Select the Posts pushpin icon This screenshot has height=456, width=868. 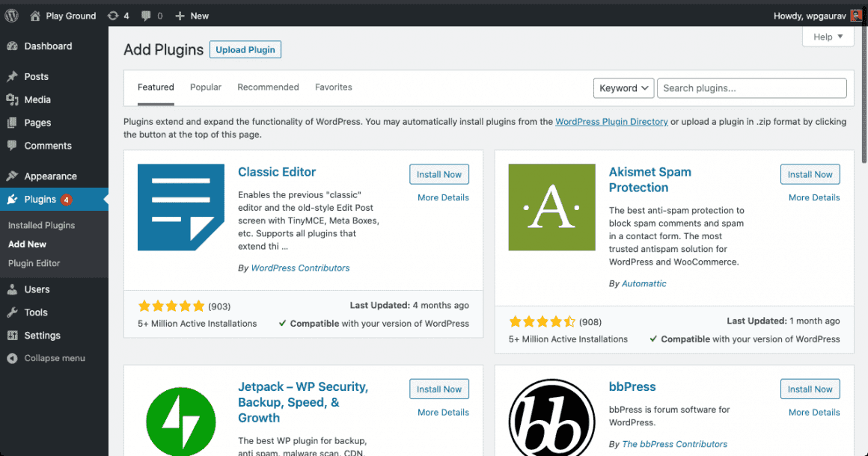pos(13,76)
